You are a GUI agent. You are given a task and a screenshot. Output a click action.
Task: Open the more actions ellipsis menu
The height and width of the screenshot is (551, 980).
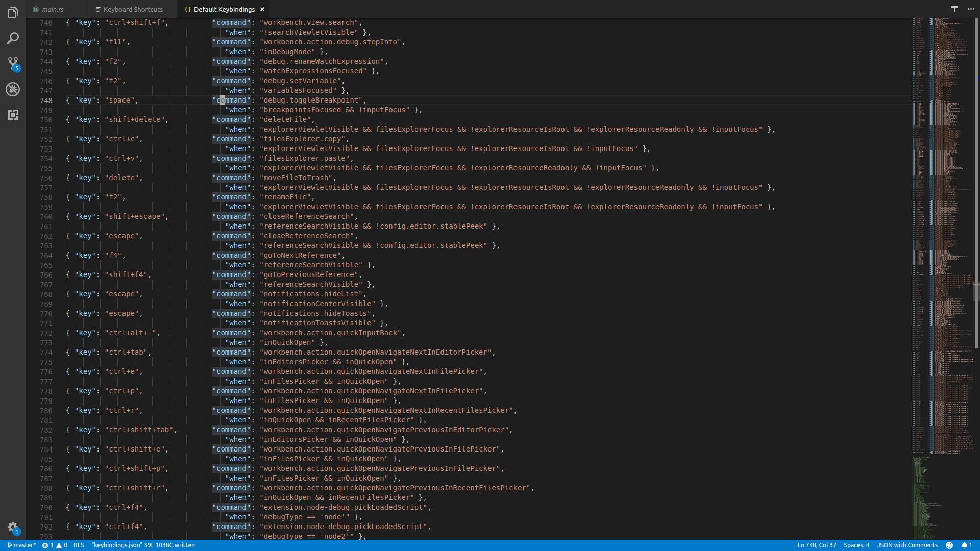click(971, 9)
